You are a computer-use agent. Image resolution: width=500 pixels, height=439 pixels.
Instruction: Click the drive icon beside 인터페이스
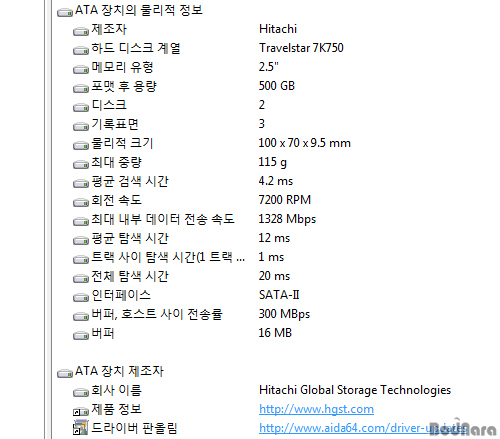[x=81, y=297]
